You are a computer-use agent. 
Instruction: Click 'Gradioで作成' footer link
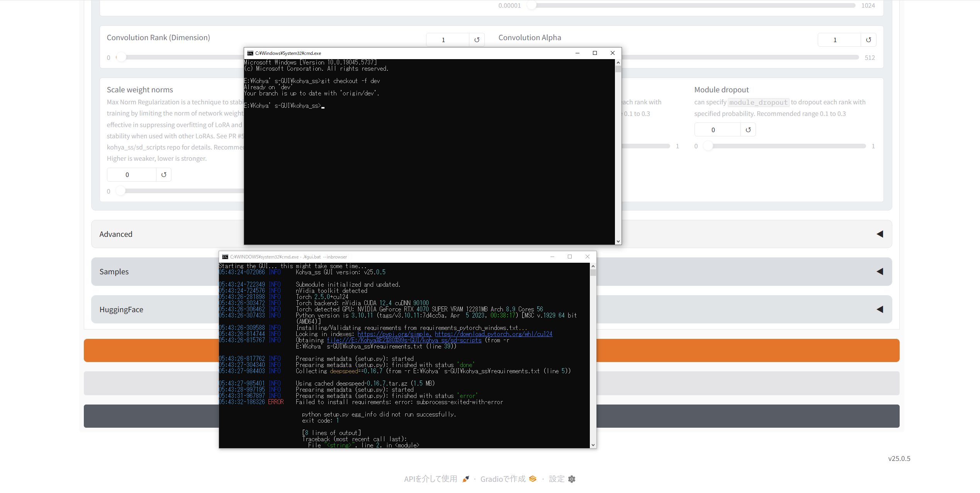pyautogui.click(x=503, y=479)
